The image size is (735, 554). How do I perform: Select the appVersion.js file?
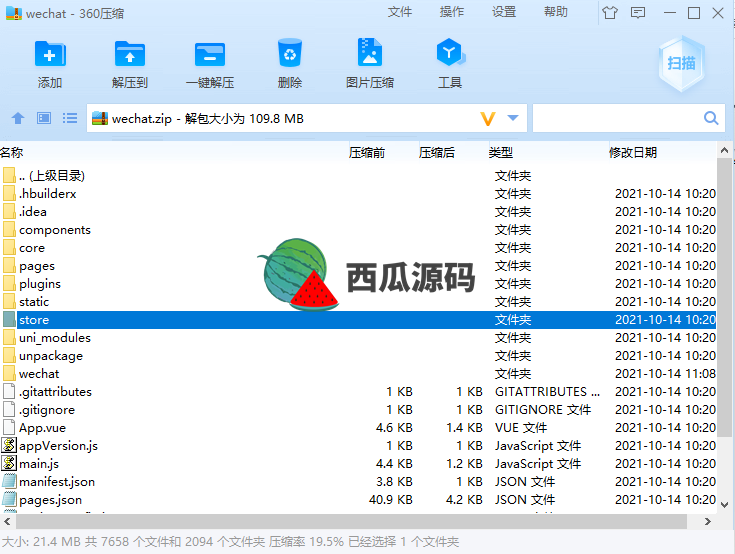358,446
